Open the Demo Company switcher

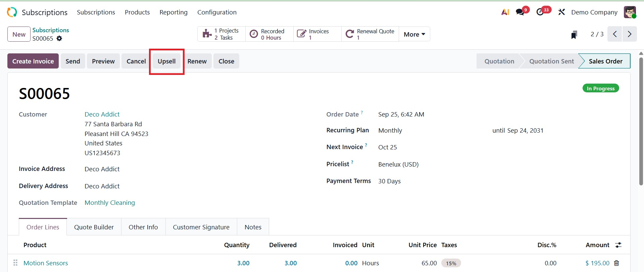(594, 12)
